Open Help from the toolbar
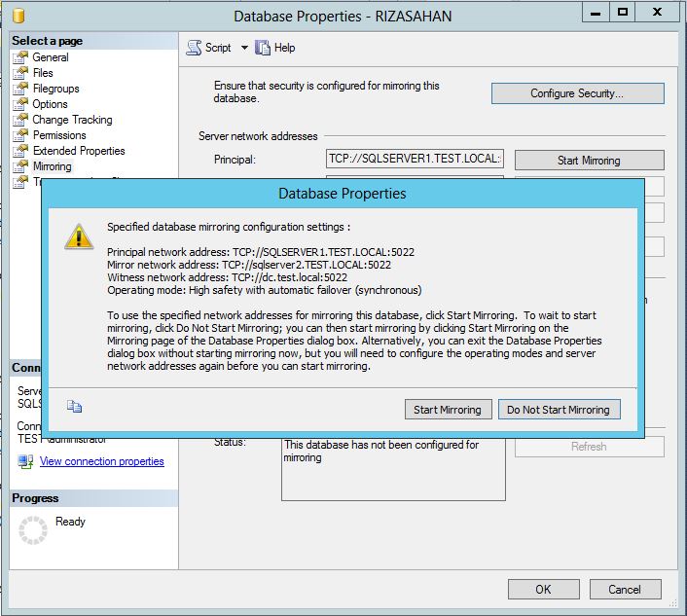Viewport: 687px width, 616px height. [x=275, y=48]
